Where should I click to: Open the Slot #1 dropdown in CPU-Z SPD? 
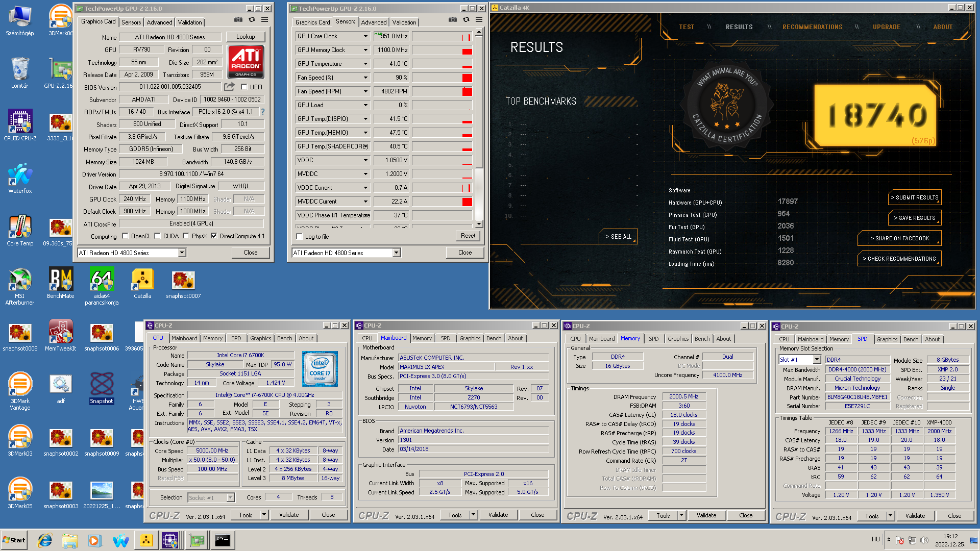click(x=817, y=360)
